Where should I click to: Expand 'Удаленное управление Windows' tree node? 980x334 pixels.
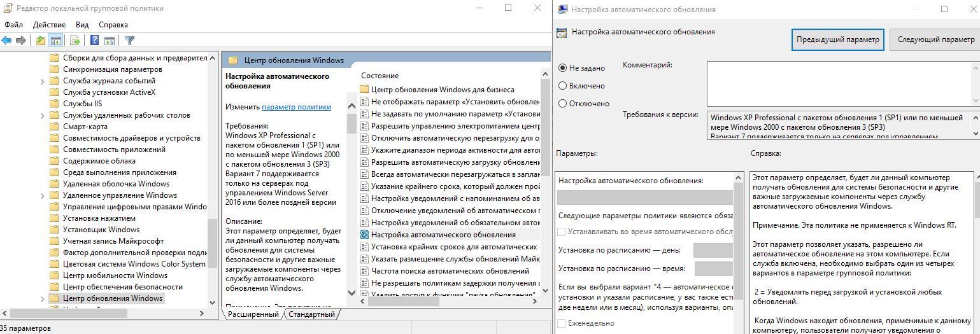(42, 195)
